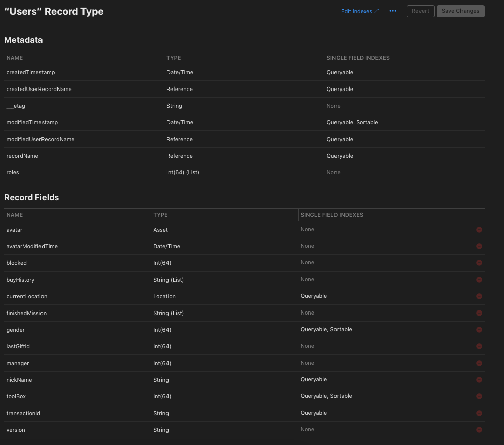This screenshot has height=445, width=504.
Task: Delete the buyHistory field via its minus icon
Action: click(x=479, y=280)
